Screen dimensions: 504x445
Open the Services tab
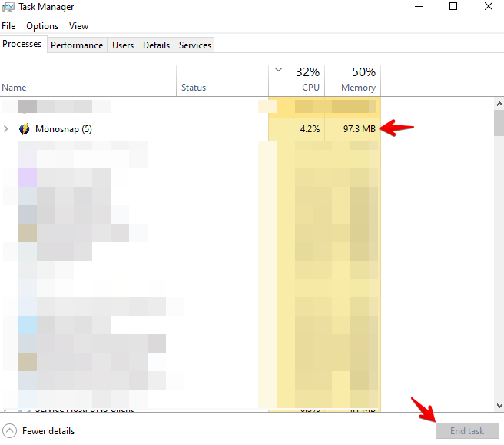coord(195,45)
